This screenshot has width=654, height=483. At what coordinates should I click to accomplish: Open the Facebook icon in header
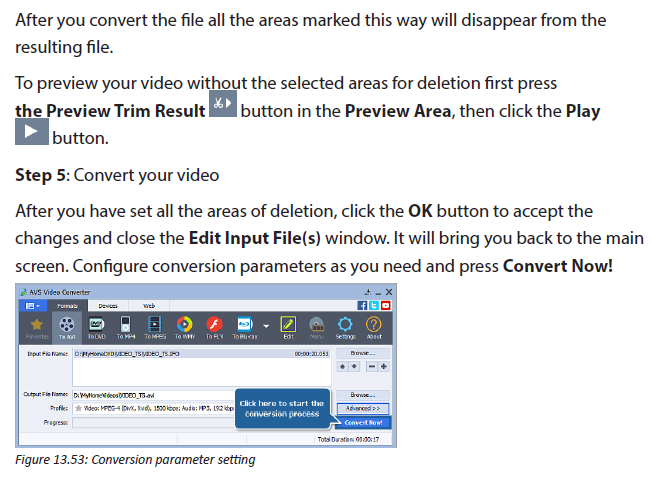pyautogui.click(x=362, y=305)
